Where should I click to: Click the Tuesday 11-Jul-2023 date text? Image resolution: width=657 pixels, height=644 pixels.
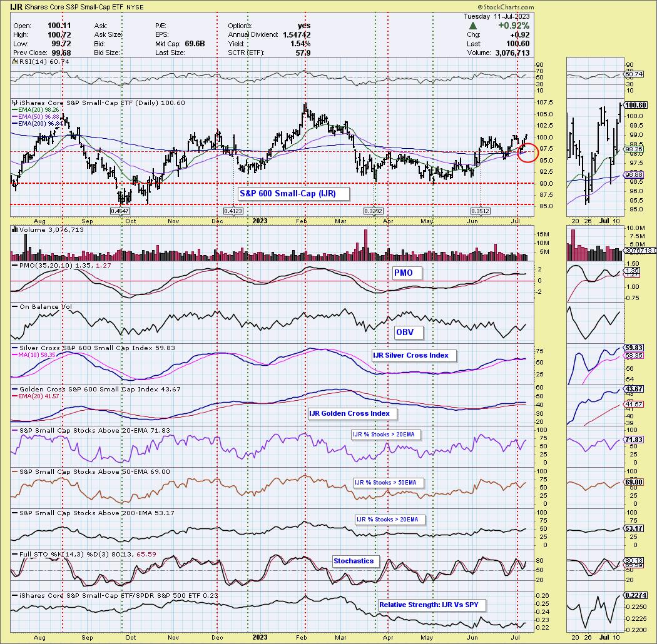497,17
